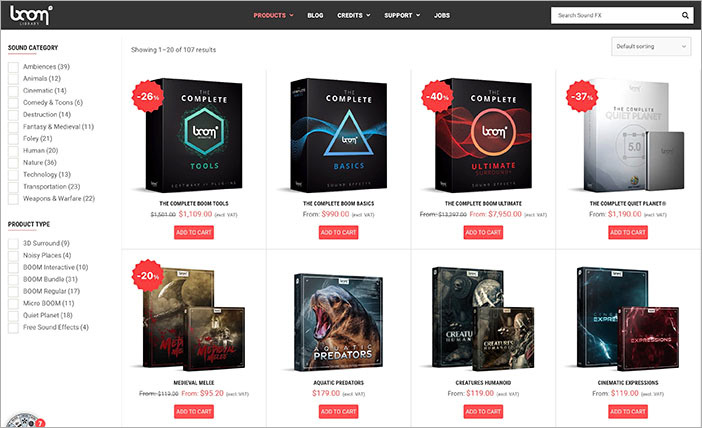This screenshot has height=428, width=702.
Task: Click the -20% Medieval Melee sale badge
Action: pos(148,275)
